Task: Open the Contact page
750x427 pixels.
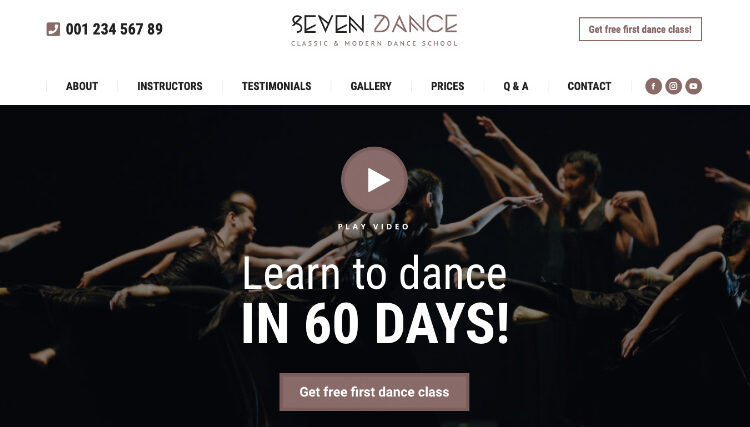Action: click(589, 86)
